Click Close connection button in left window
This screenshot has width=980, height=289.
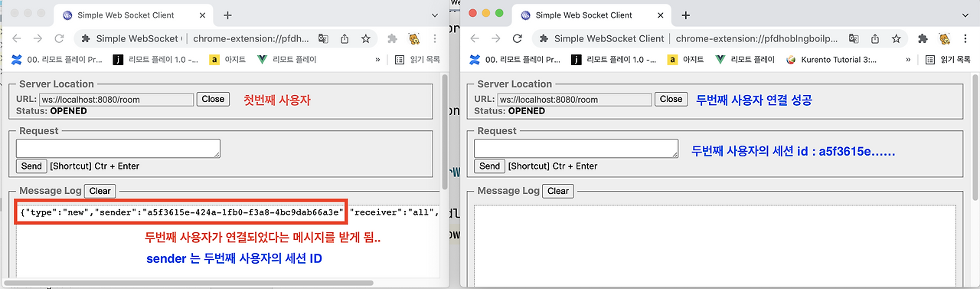pyautogui.click(x=213, y=99)
